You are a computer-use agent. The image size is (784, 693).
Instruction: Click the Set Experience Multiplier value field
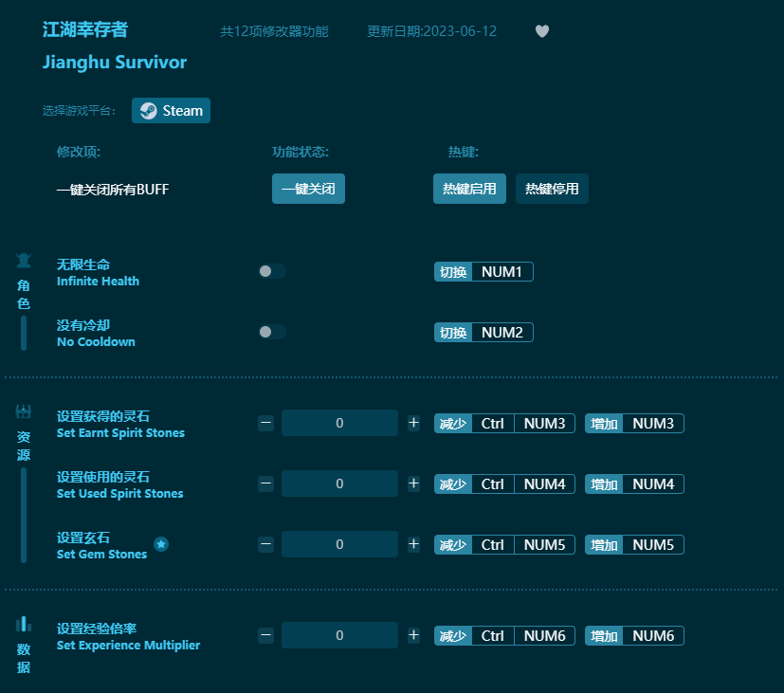(x=339, y=635)
